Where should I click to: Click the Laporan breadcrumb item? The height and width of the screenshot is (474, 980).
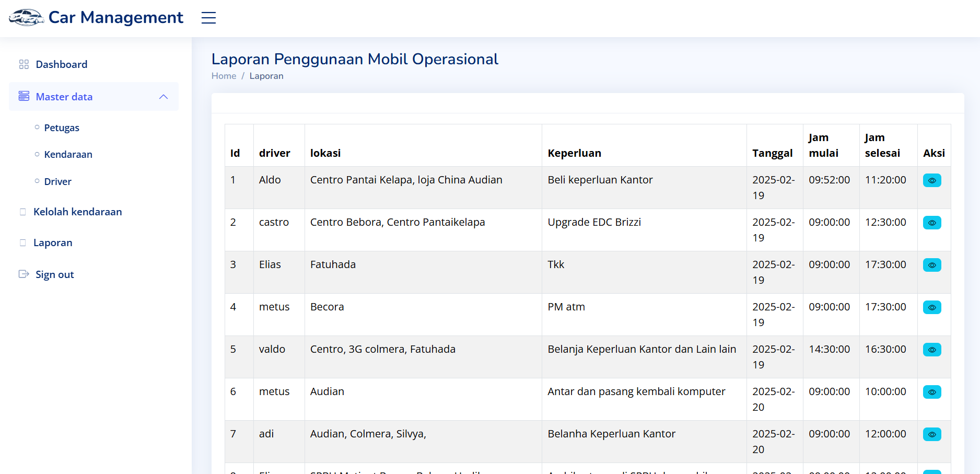[266, 76]
